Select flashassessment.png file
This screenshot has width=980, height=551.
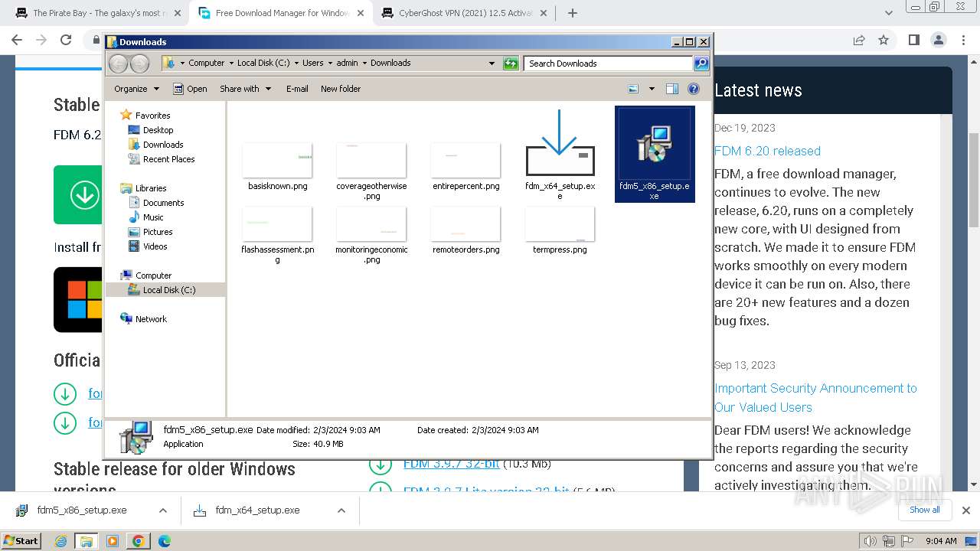pos(277,234)
